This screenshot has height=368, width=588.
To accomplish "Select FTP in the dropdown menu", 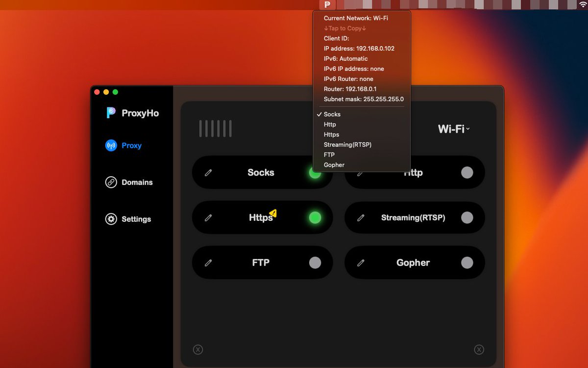I will point(362,155).
